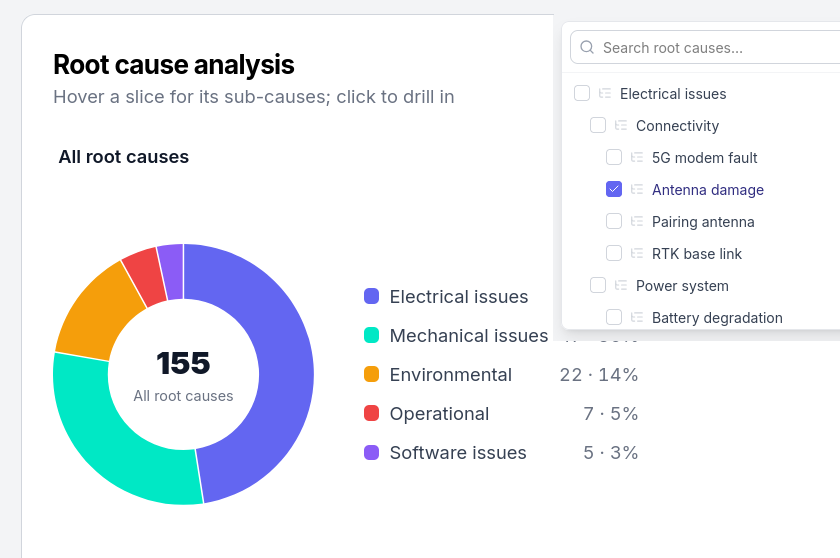Check the Electrical issues checkbox

point(582,93)
